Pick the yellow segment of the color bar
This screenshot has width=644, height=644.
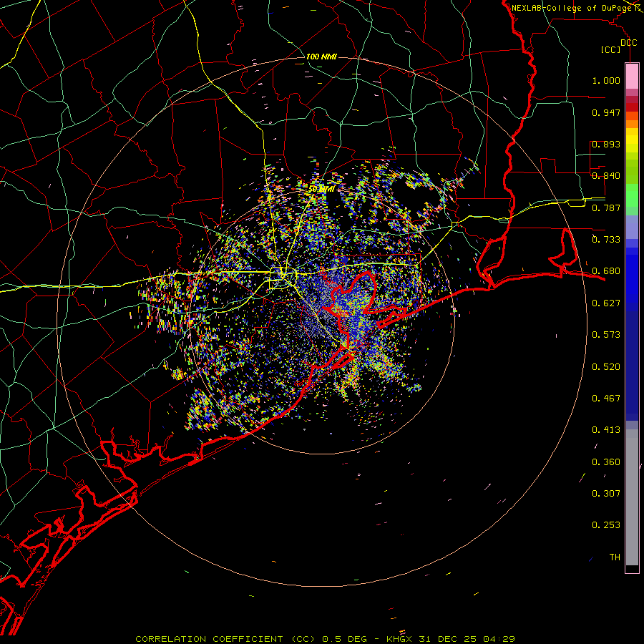click(632, 140)
